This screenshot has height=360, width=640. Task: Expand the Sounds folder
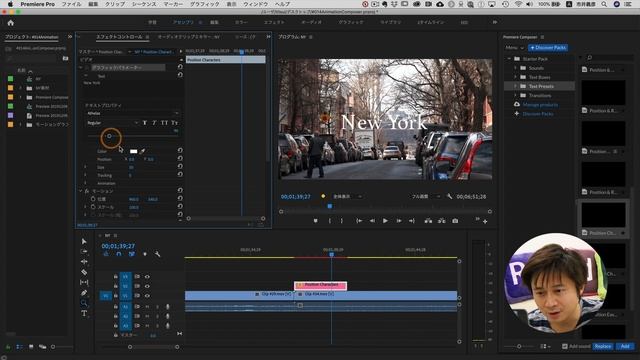pos(515,68)
